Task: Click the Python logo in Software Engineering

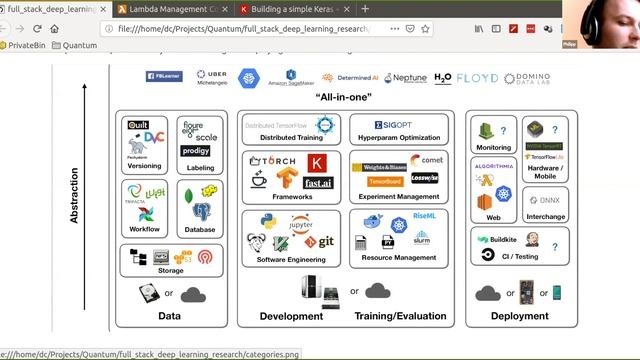Action: click(268, 222)
